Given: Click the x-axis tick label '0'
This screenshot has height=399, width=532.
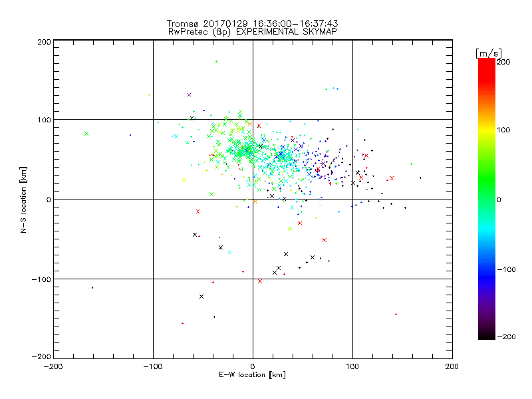Looking at the screenshot, I should pyautogui.click(x=253, y=366).
